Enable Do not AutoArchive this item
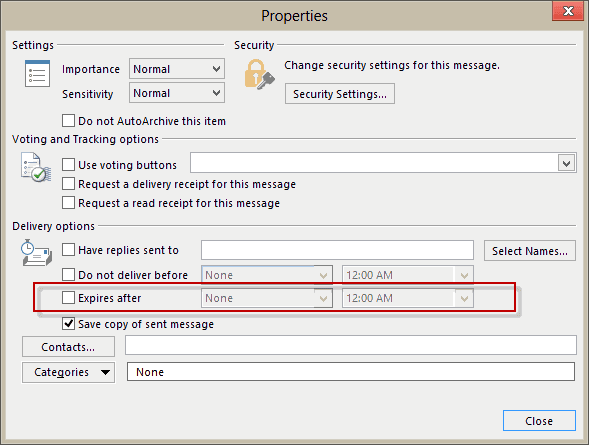589x445 pixels. pyautogui.click(x=68, y=121)
